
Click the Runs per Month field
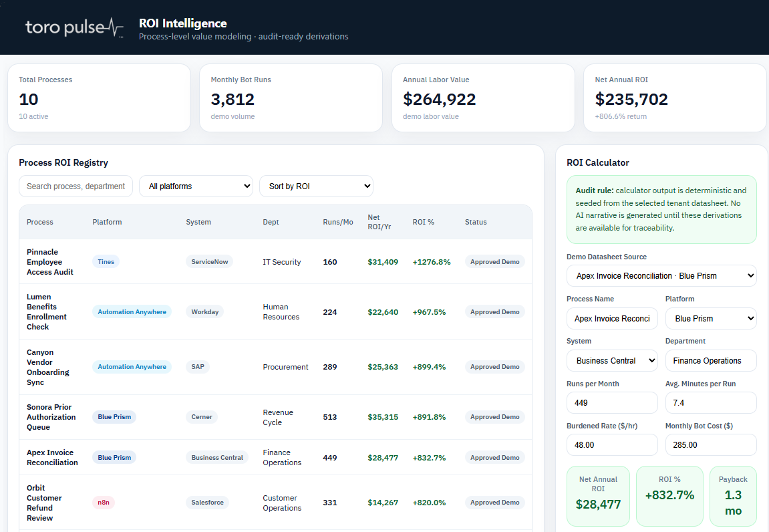click(x=612, y=403)
